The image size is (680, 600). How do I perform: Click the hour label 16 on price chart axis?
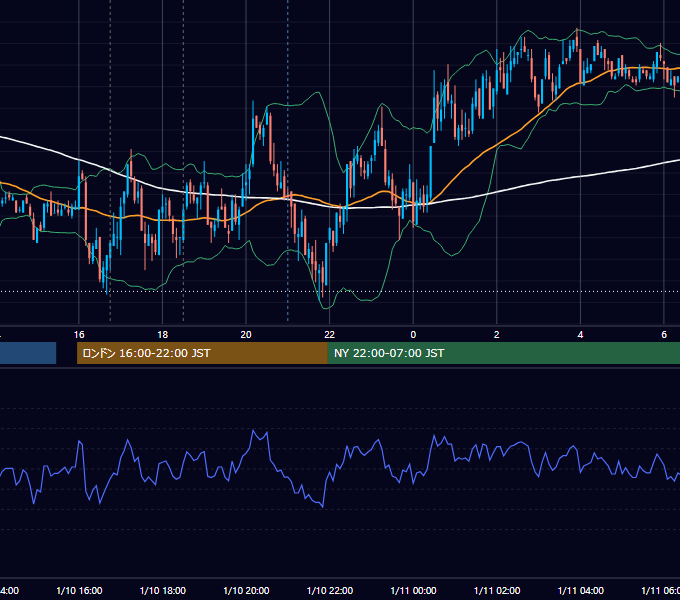coord(79,335)
